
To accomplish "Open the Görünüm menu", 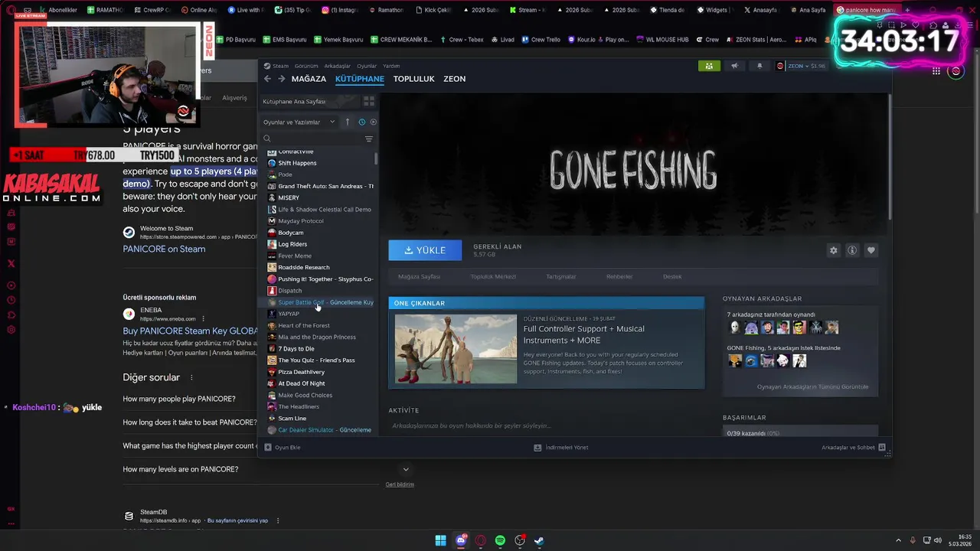I will tap(306, 66).
